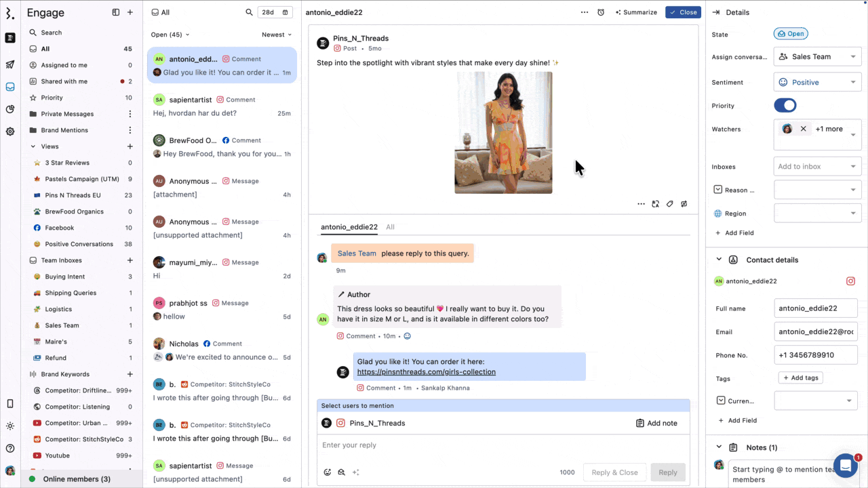
Task: Open the pinsnthreads girls-collection link
Action: point(426,372)
